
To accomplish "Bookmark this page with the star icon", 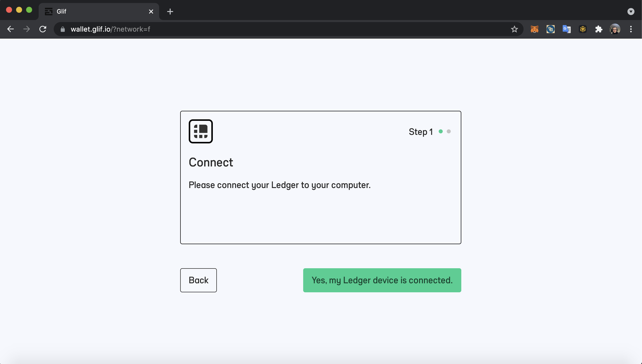I will pos(514,29).
